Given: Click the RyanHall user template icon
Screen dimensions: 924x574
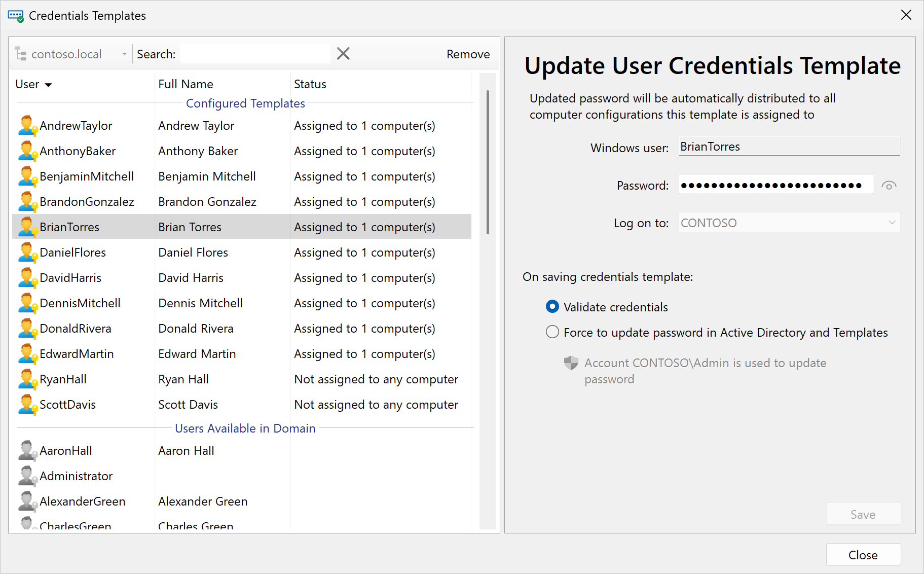Looking at the screenshot, I should click(27, 379).
